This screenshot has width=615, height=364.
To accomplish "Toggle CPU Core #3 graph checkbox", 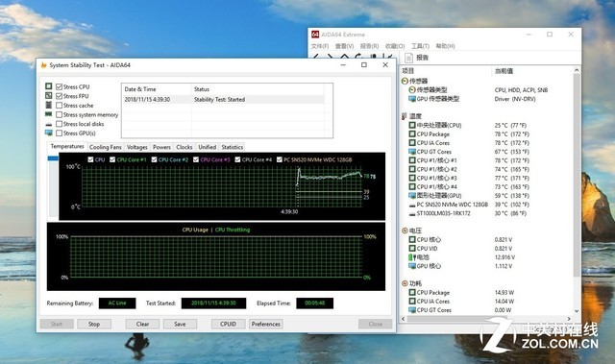I will pyautogui.click(x=196, y=159).
